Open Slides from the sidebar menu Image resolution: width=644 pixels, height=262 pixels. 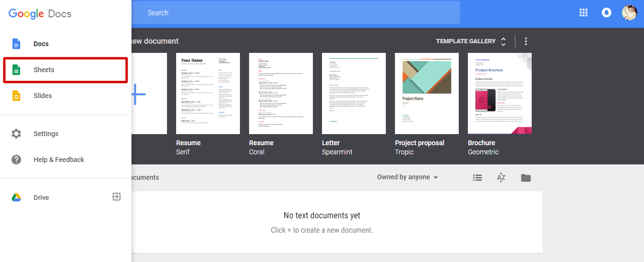pyautogui.click(x=66, y=96)
